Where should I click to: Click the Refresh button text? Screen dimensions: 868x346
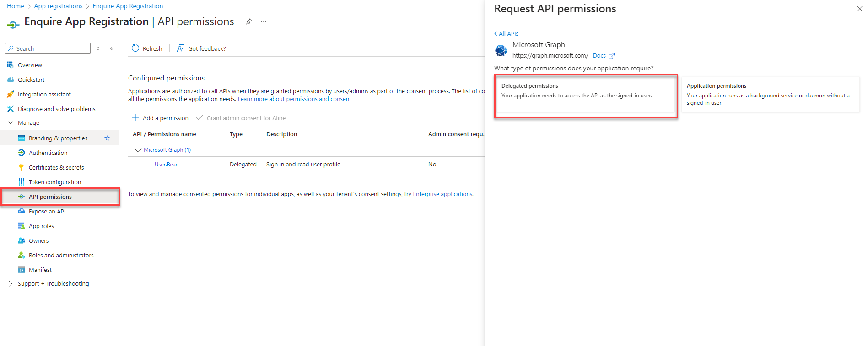[152, 48]
